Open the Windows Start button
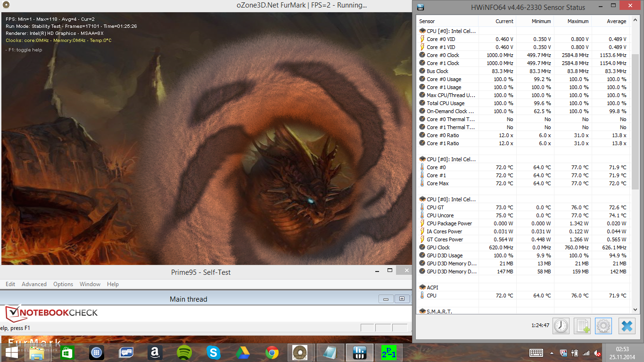The width and height of the screenshot is (644, 362). pos(12,353)
